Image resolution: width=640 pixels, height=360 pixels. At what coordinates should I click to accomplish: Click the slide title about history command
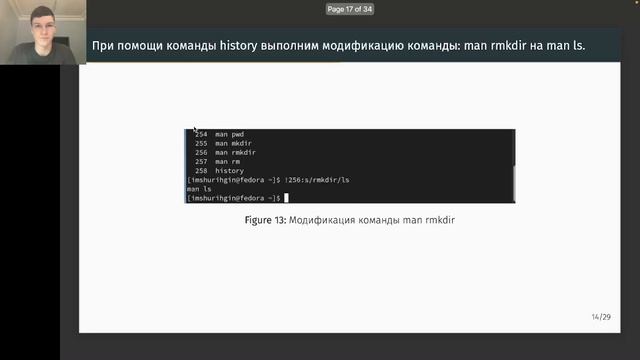[338, 45]
